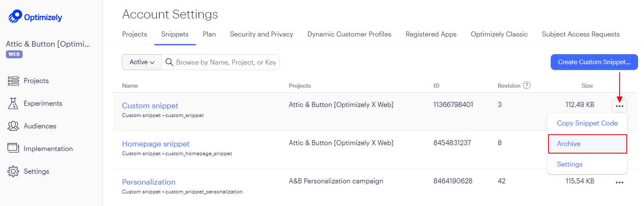Viewport: 644px width, 206px height.
Task: Open the Dynamic Customer Profiles tab
Action: [x=349, y=34]
